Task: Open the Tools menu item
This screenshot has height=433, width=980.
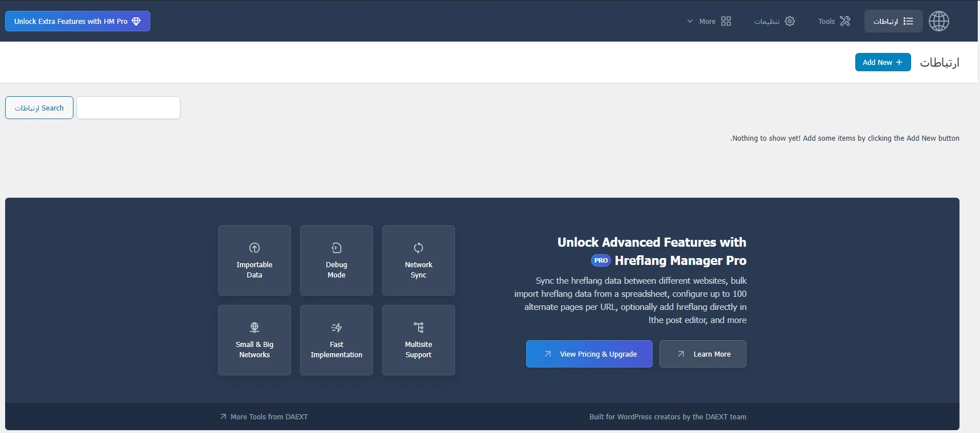Action: tap(834, 21)
